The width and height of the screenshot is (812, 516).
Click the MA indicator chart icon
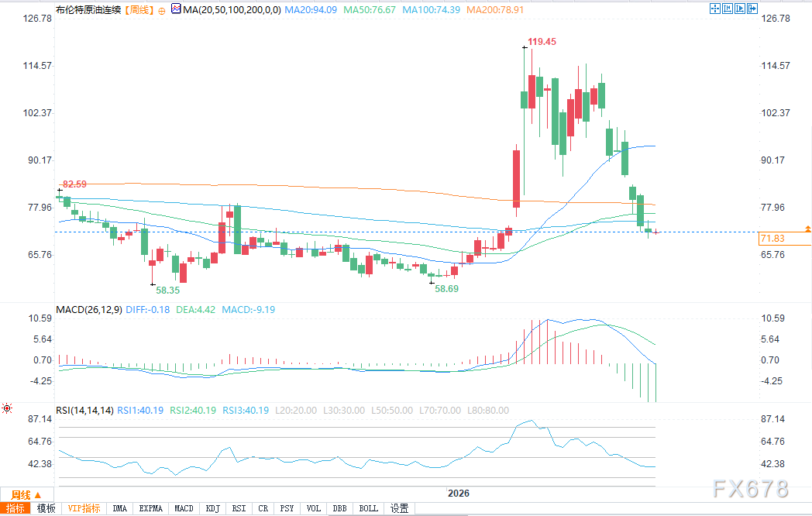176,9
